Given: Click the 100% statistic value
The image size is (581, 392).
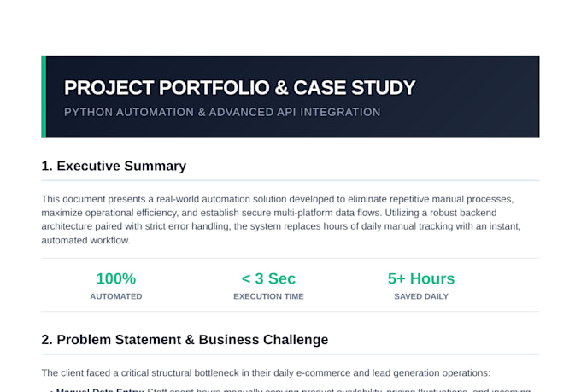Looking at the screenshot, I should tap(116, 278).
